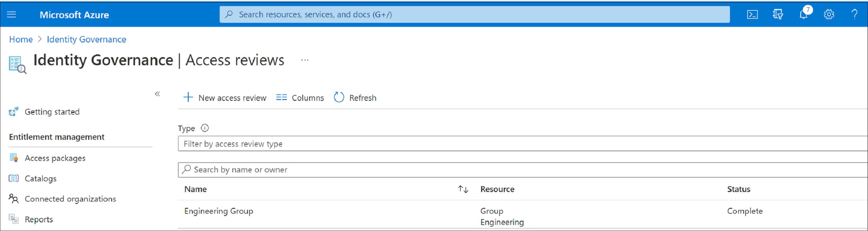Collapse the left navigation pane
This screenshot has width=868, height=231.
157,94
